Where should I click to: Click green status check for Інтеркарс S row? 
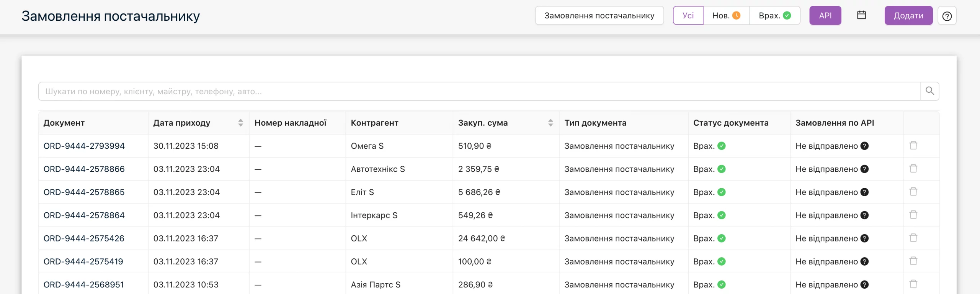(x=722, y=215)
